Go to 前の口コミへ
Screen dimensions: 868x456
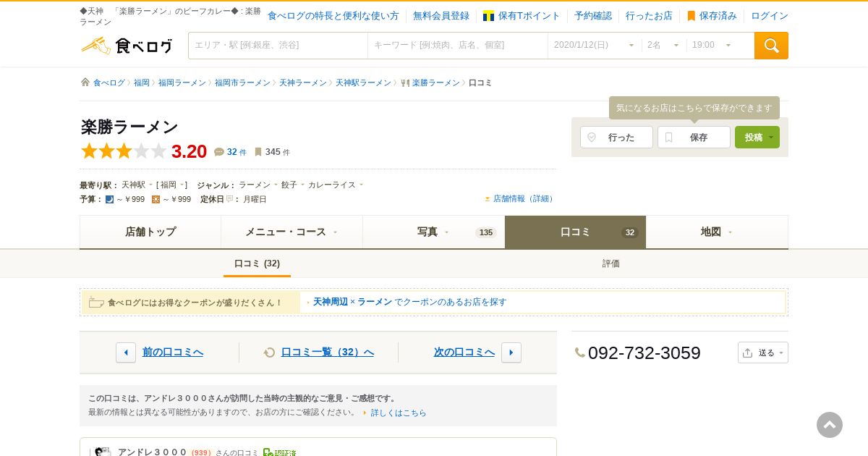point(173,352)
